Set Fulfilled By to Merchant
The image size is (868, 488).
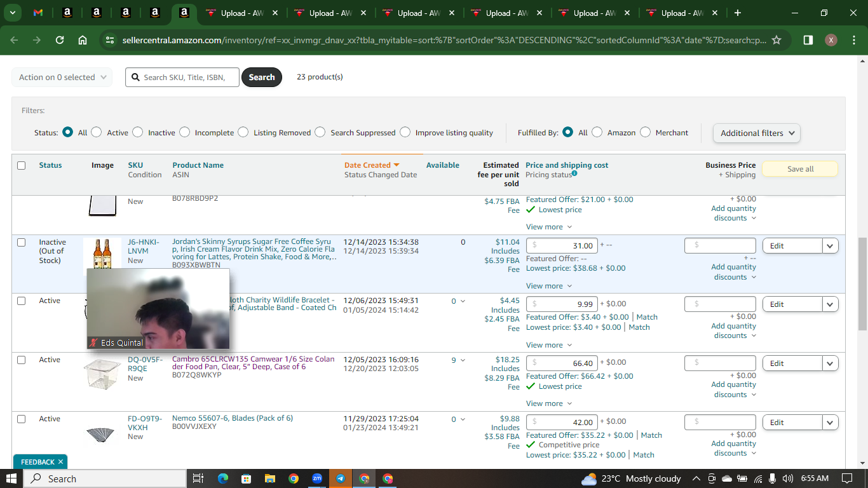click(x=646, y=132)
